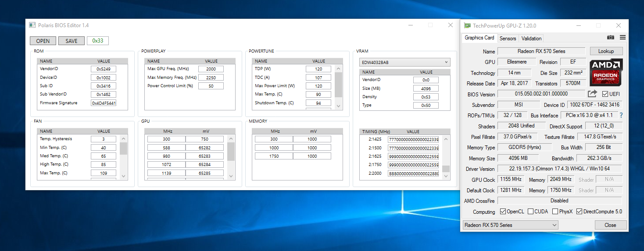The height and width of the screenshot is (251, 644).
Task: Toggle the DirectCompute 5.0 checkbox
Action: tap(580, 212)
